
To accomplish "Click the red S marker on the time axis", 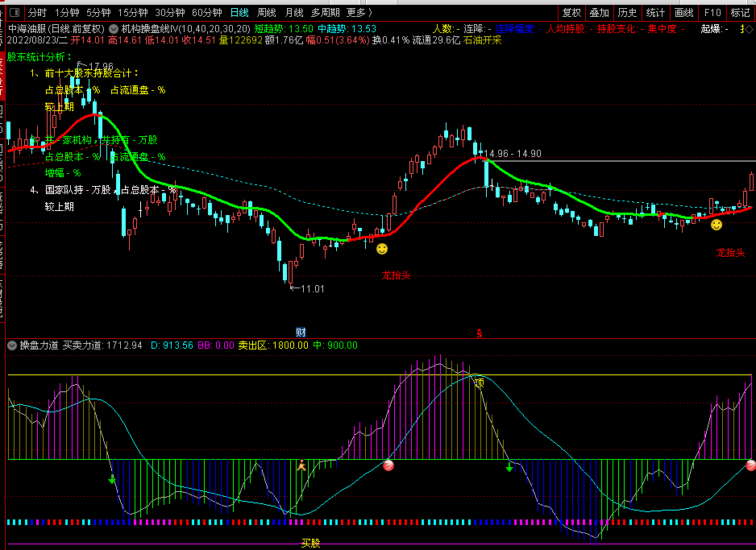I will (x=480, y=333).
